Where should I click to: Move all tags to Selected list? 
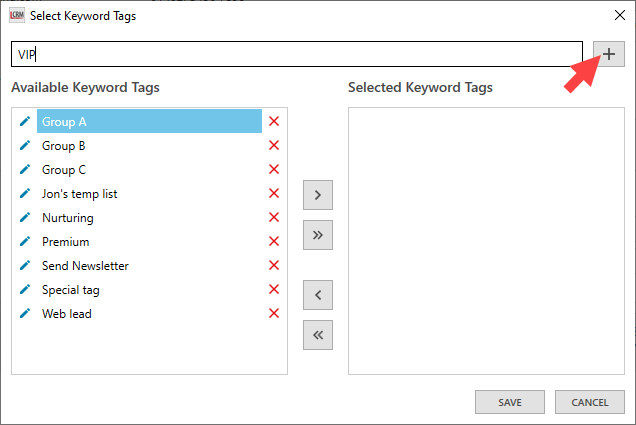[317, 235]
